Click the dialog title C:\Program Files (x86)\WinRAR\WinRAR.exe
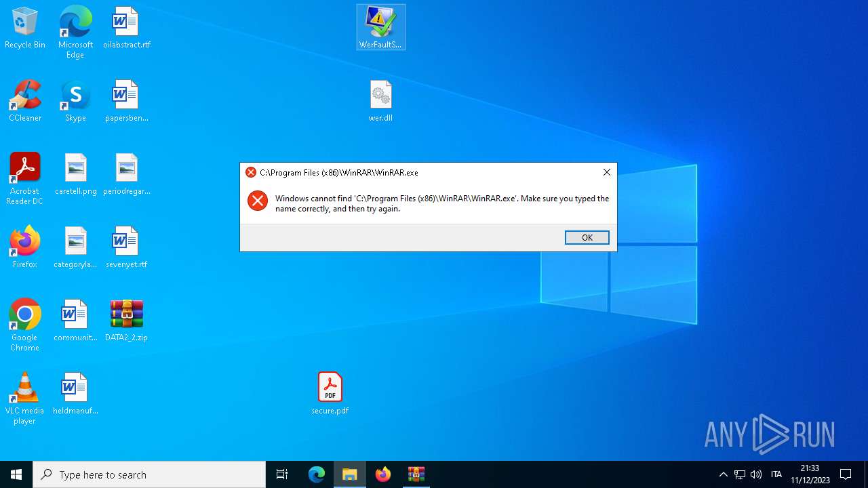The width and height of the screenshot is (868, 488). pos(339,173)
